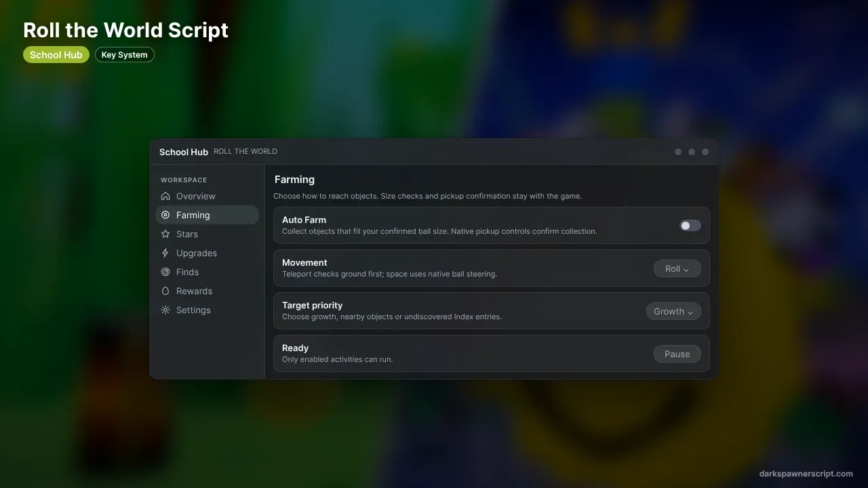Click the "Ready" status label
The image size is (868, 488).
point(295,348)
